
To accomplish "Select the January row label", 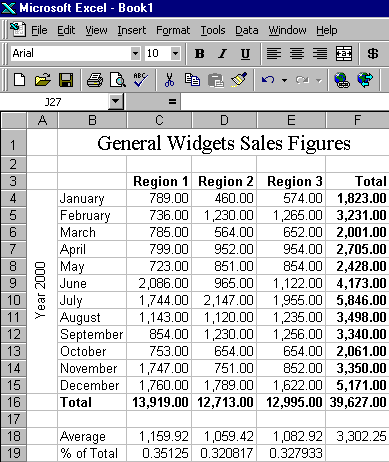I will (92, 198).
